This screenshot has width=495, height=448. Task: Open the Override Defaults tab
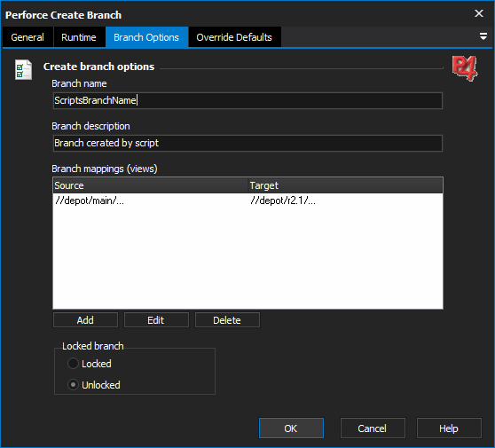click(234, 37)
